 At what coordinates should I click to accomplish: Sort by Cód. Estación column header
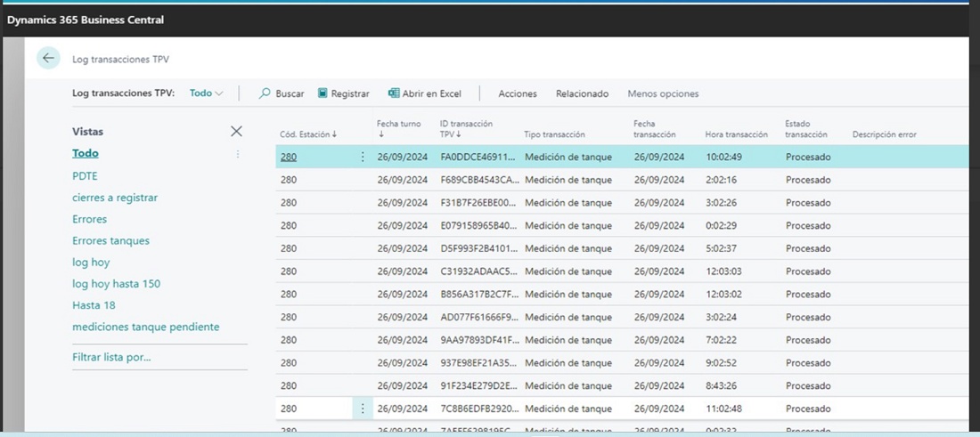coord(307,134)
